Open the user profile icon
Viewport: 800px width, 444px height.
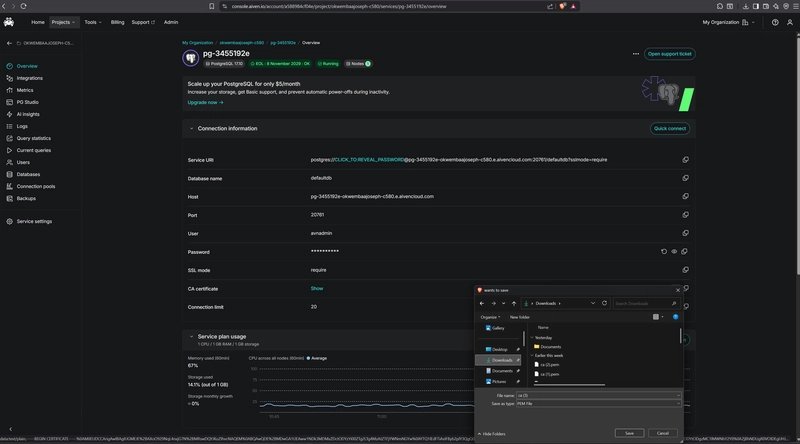[790, 22]
